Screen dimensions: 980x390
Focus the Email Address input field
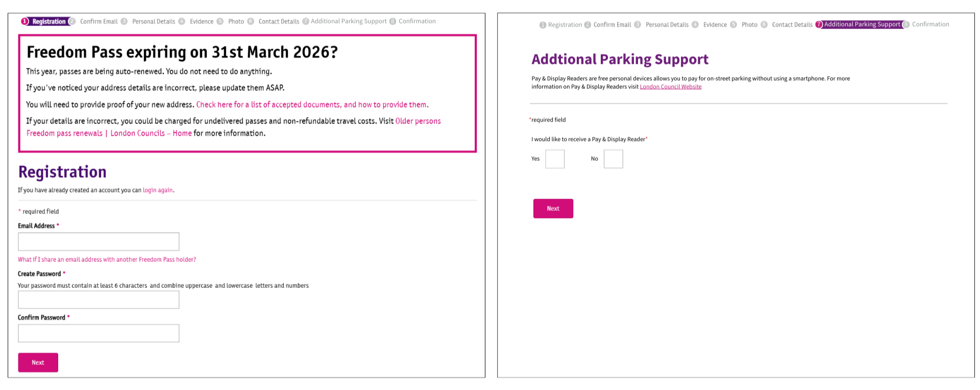[x=99, y=241]
